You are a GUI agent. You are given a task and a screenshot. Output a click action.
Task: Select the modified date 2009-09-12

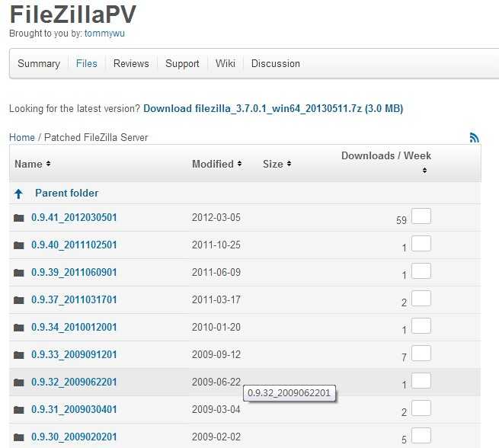pyautogui.click(x=216, y=354)
